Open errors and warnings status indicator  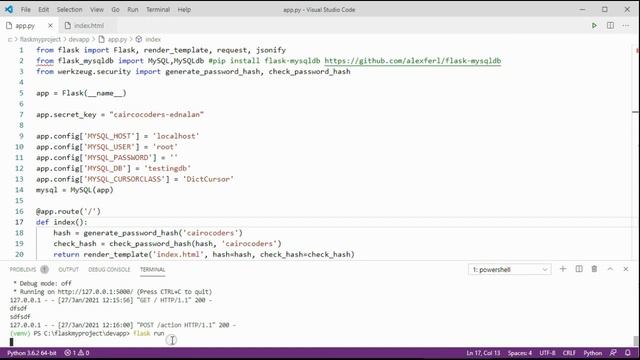pyautogui.click(x=77, y=353)
